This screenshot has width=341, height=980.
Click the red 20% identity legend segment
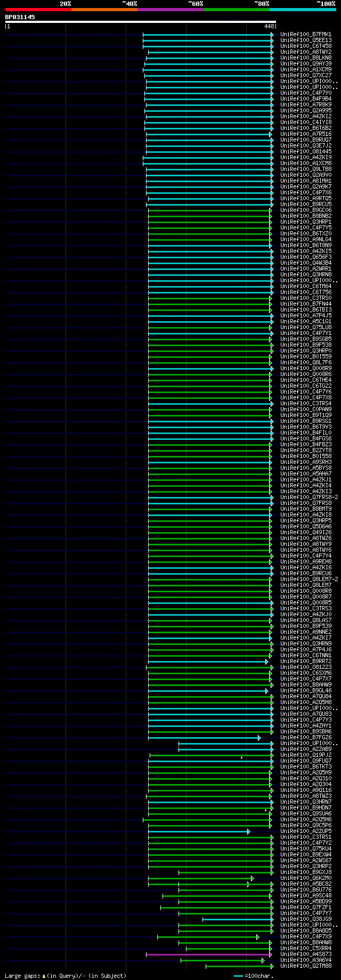point(38,10)
